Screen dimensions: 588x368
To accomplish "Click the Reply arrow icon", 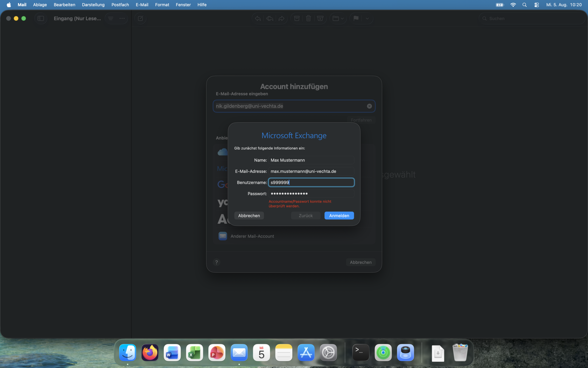I will (x=258, y=19).
